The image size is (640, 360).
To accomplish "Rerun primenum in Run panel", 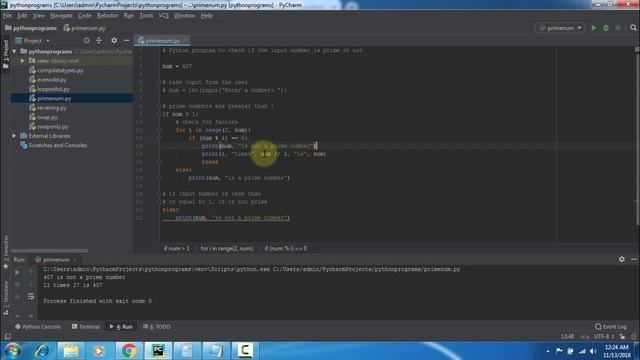I will 18,272.
